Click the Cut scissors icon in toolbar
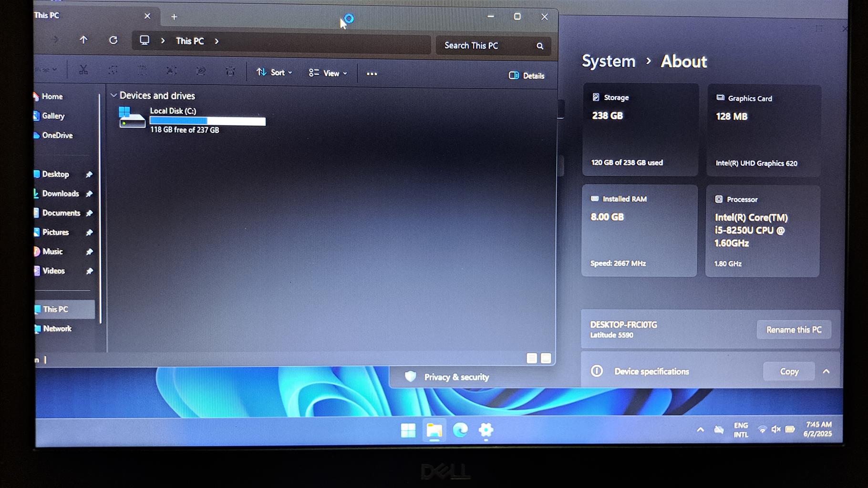 click(x=83, y=71)
